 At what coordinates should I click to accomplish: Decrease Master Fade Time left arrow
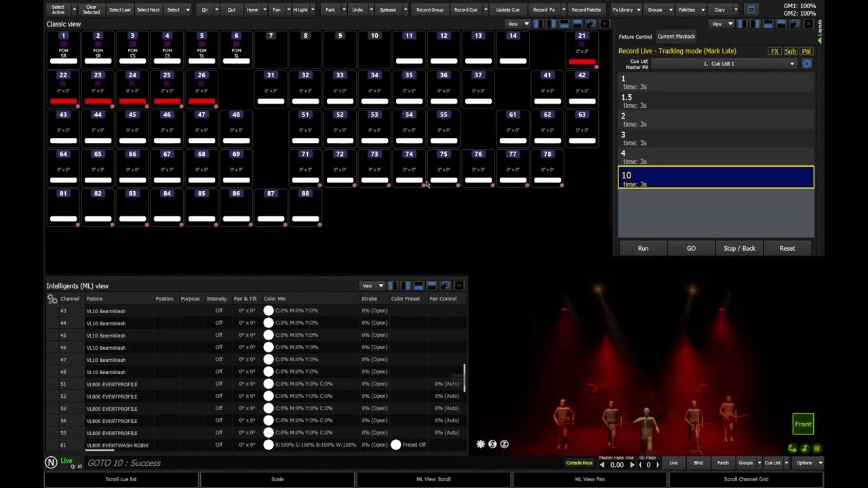[602, 465]
